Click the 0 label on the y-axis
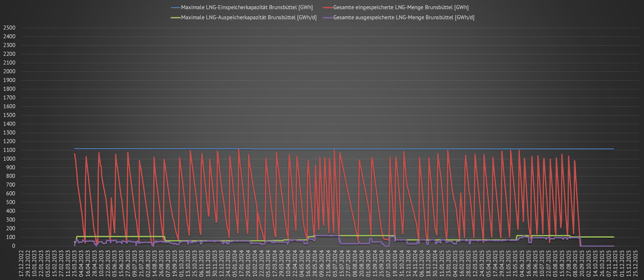 pos(14,246)
